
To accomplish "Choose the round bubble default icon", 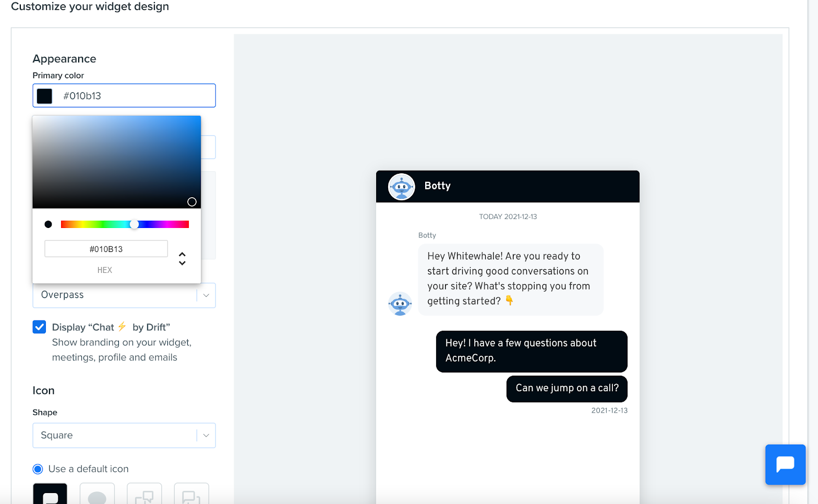I will pos(97,494).
